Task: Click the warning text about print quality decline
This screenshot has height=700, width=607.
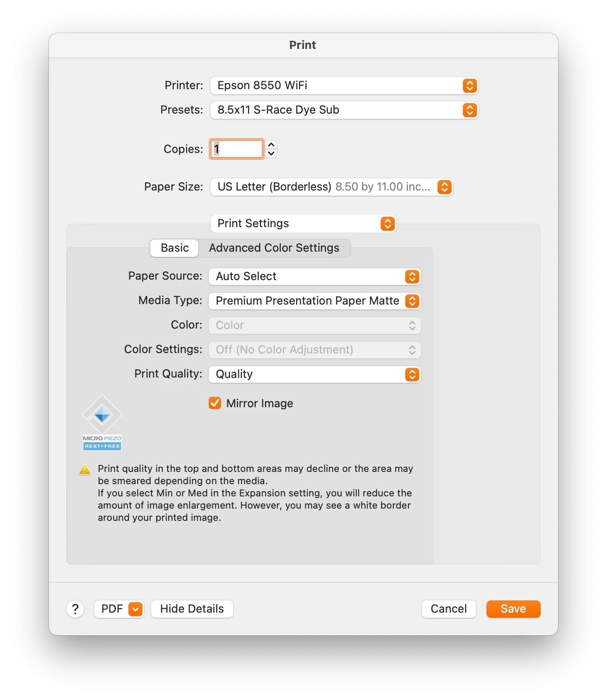Action: pos(255,493)
